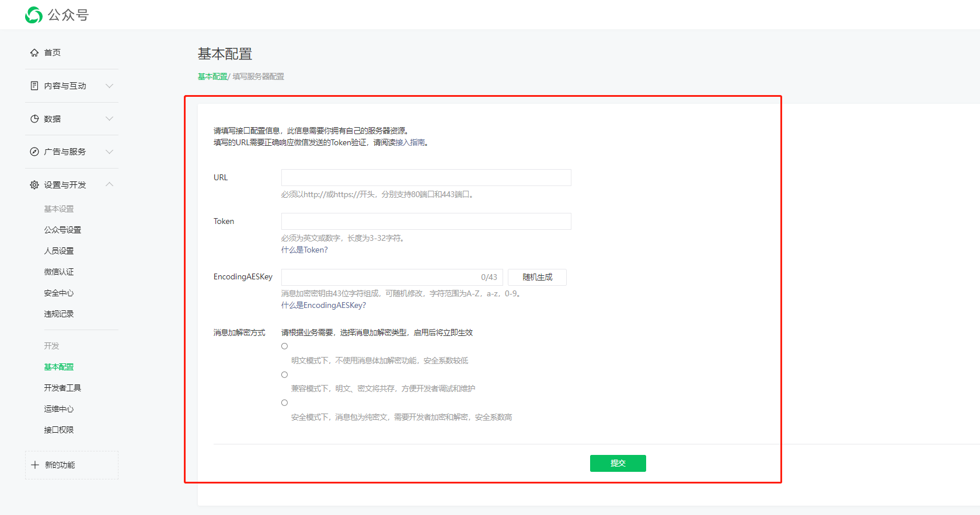Open the 什么是Token? help link
Screen dimensions: 980x515
pyautogui.click(x=305, y=250)
